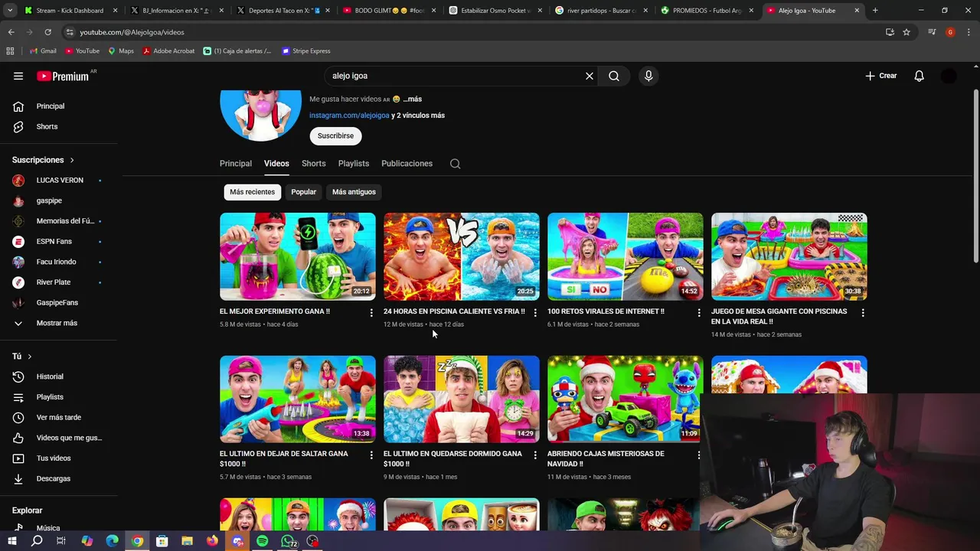Open Windows Start menu
The width and height of the screenshot is (980, 551).
coord(11,541)
